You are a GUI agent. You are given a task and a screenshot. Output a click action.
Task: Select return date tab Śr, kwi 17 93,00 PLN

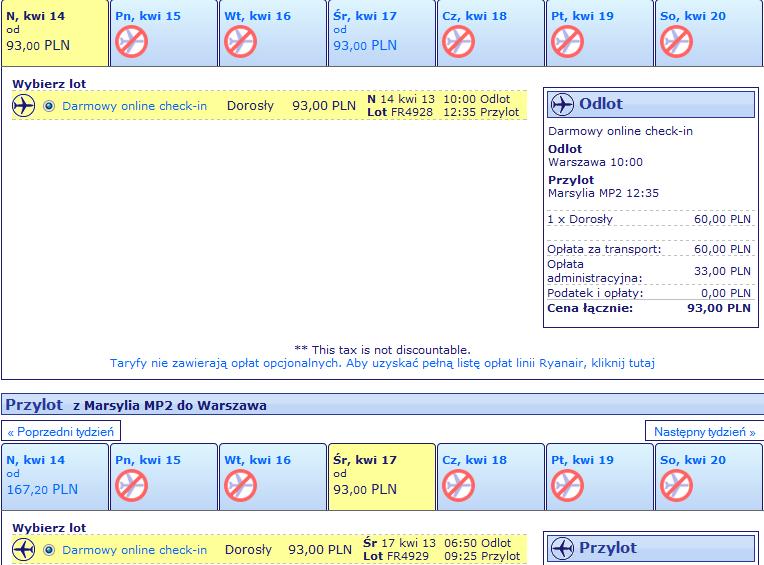point(382,477)
